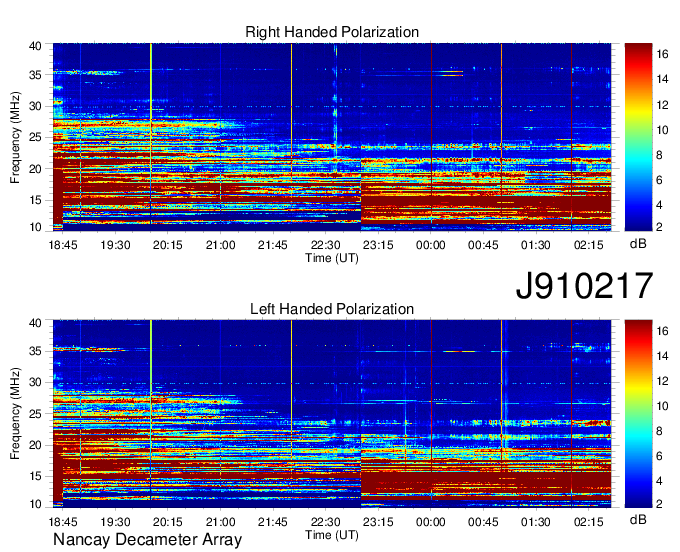Click the "Right Handed Polarization" plot title
Image resolution: width=680 pixels, height=552 pixels.
pos(332,32)
